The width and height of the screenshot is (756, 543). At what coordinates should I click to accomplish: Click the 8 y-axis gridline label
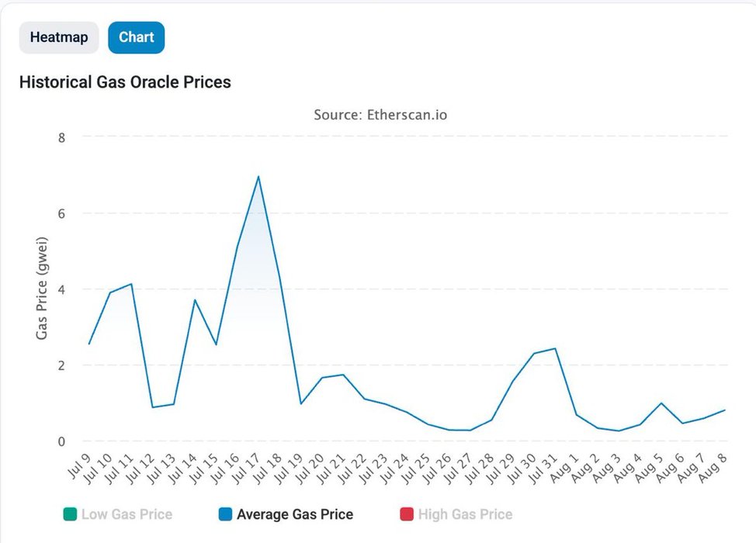(x=61, y=137)
